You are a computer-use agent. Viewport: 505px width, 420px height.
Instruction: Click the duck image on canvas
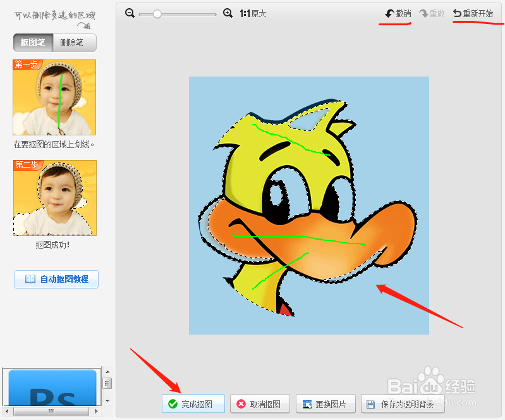308,206
